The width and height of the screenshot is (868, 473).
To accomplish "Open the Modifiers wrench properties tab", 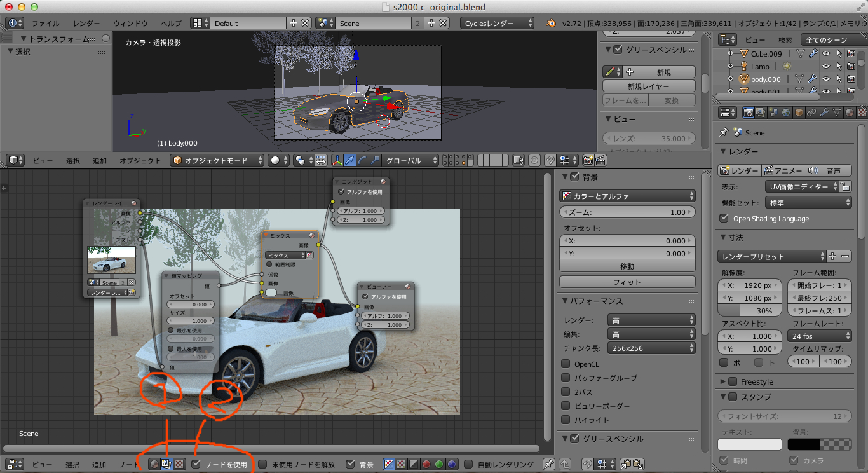I will click(x=824, y=113).
